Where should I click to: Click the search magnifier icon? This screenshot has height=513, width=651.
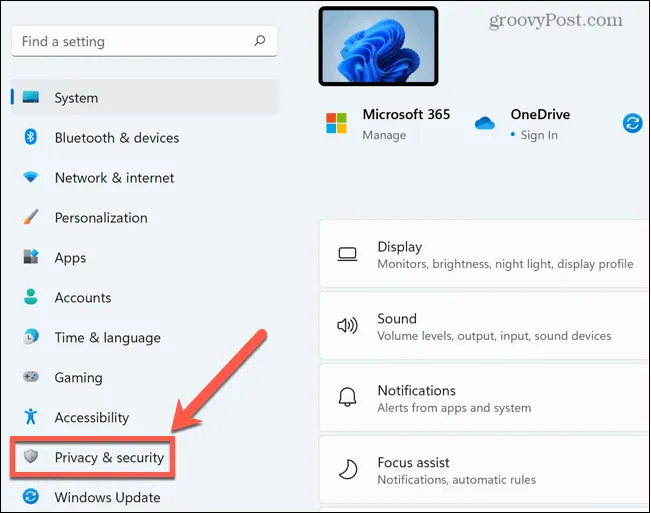point(260,41)
